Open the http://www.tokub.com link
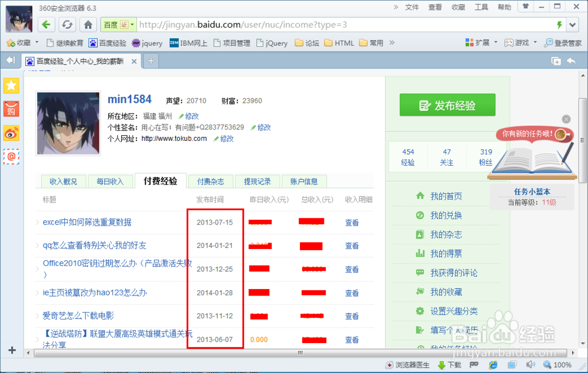 (x=174, y=139)
